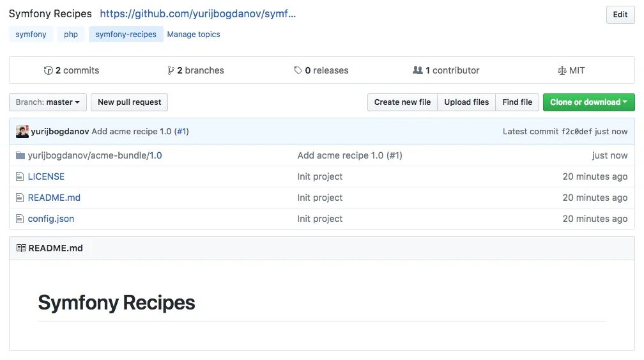Screen dimensions: 644x360
Task: Open the config.json file
Action: pos(51,219)
